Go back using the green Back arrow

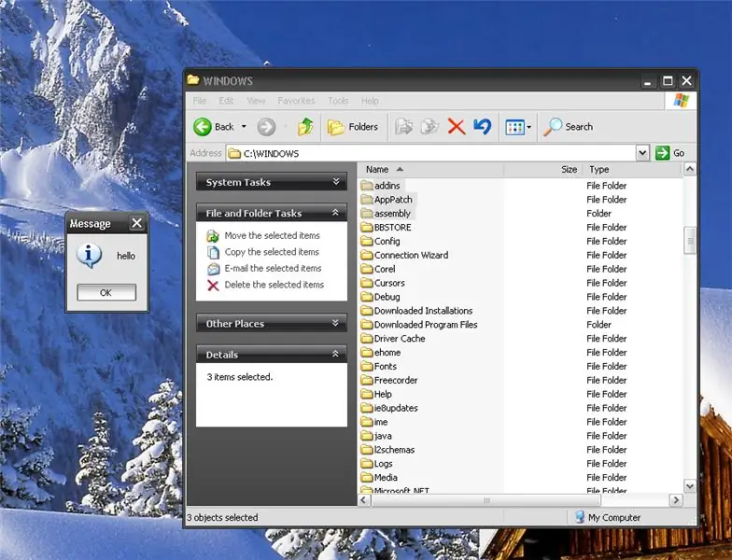(203, 127)
